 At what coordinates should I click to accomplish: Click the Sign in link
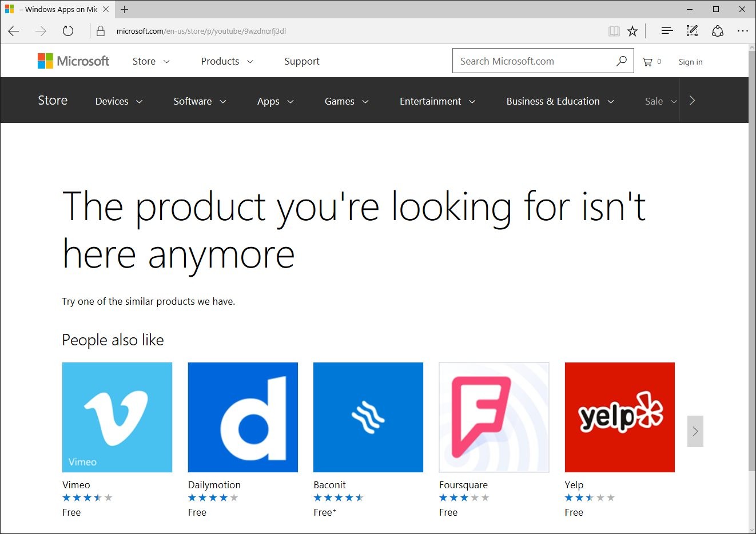pos(690,62)
